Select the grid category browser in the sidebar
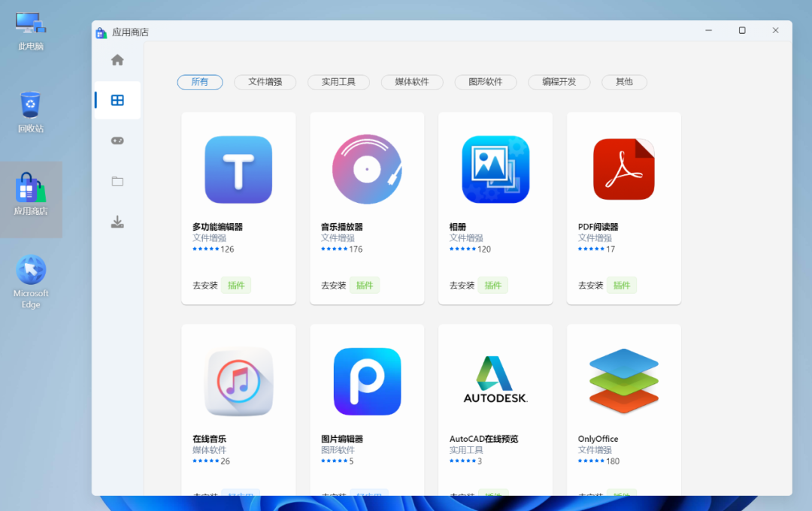 click(117, 100)
